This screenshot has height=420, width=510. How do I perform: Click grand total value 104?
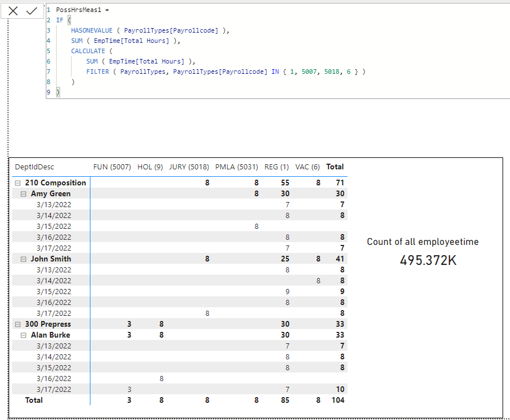point(338,401)
